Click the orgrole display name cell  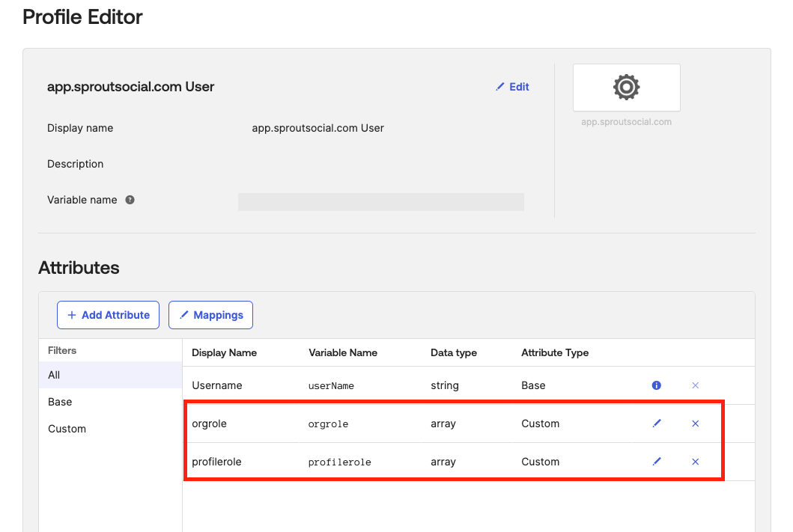(210, 424)
